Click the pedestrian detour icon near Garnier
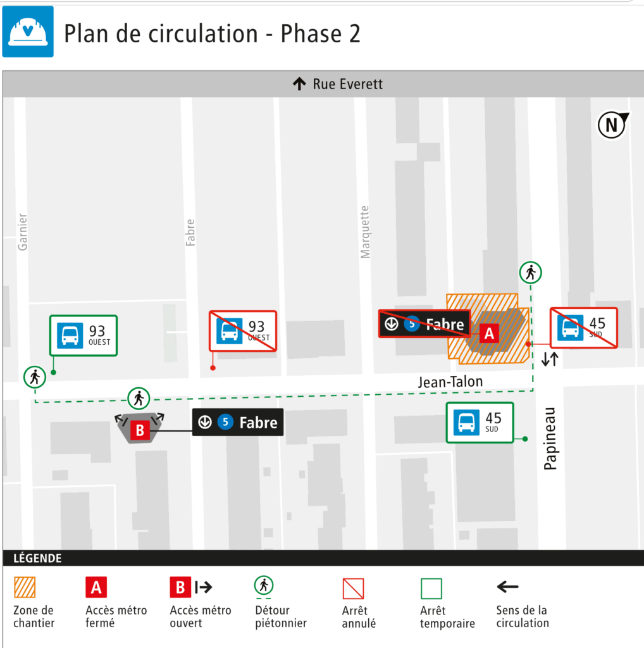Screen dimensions: 644x648 point(35,377)
